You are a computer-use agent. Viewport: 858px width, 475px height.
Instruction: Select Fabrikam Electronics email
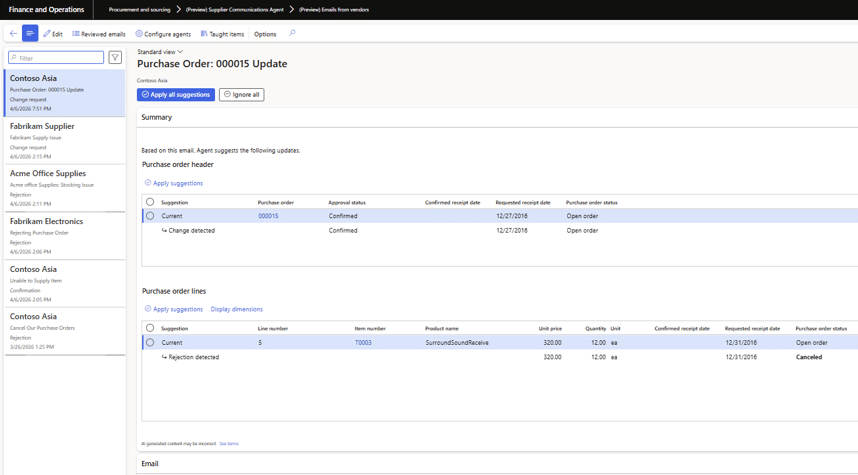(65, 236)
